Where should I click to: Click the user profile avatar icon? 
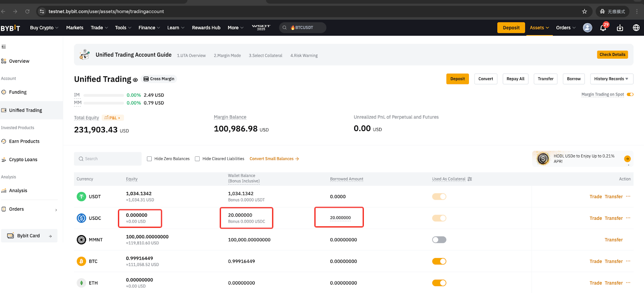pyautogui.click(x=587, y=28)
